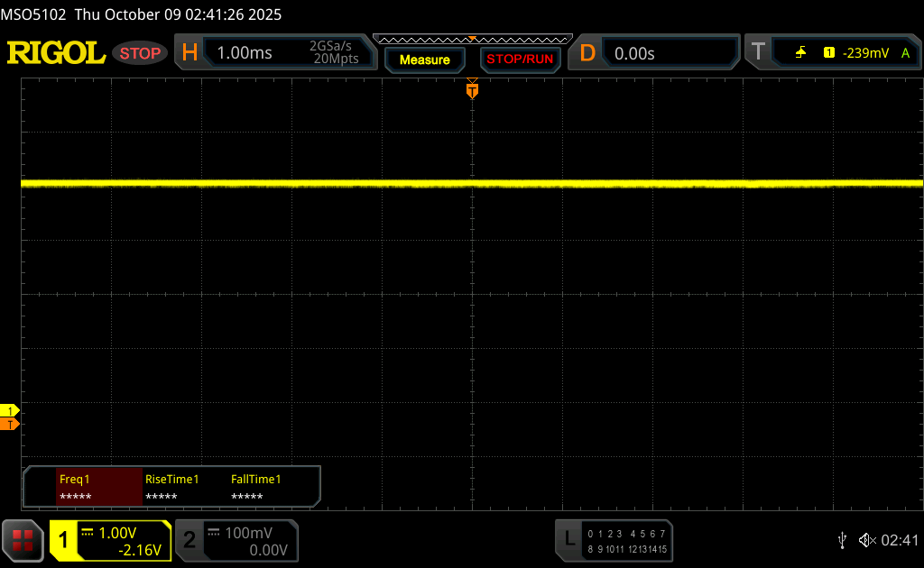
Task: Open the Measure menu
Action: click(x=424, y=60)
